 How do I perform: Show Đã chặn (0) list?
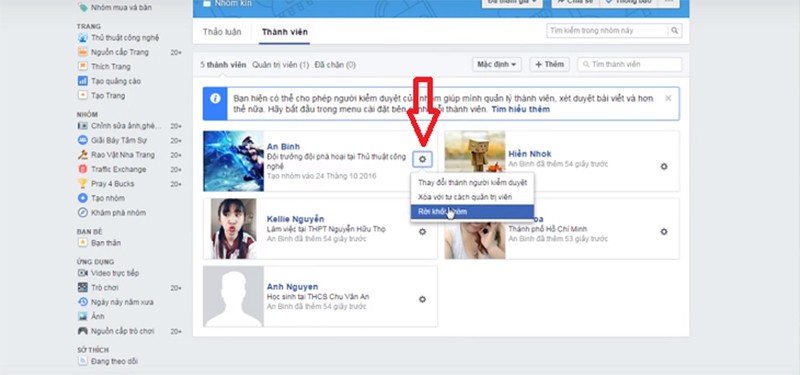[x=335, y=65]
